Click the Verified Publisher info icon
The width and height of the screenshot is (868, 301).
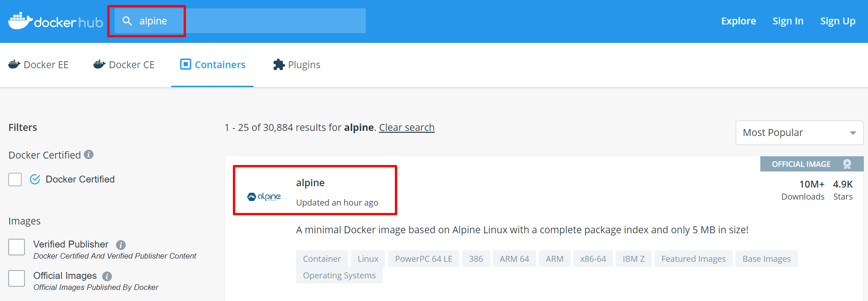coord(121,245)
